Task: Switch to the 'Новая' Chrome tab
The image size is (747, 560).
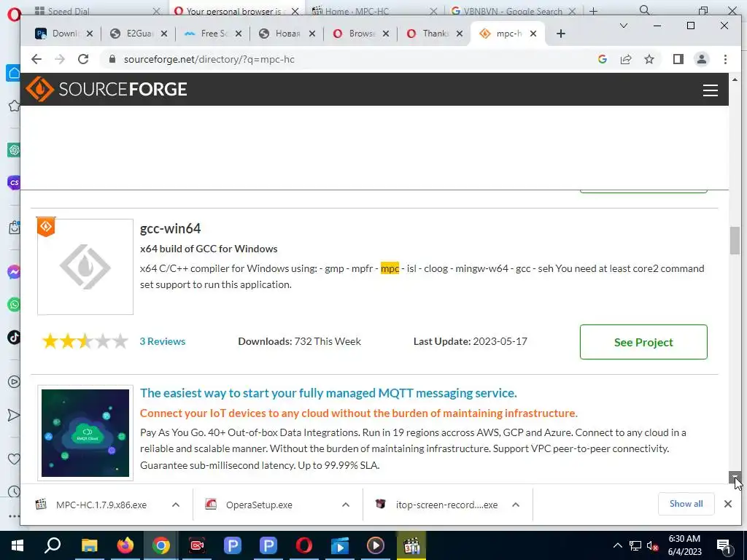Action: (x=287, y=34)
